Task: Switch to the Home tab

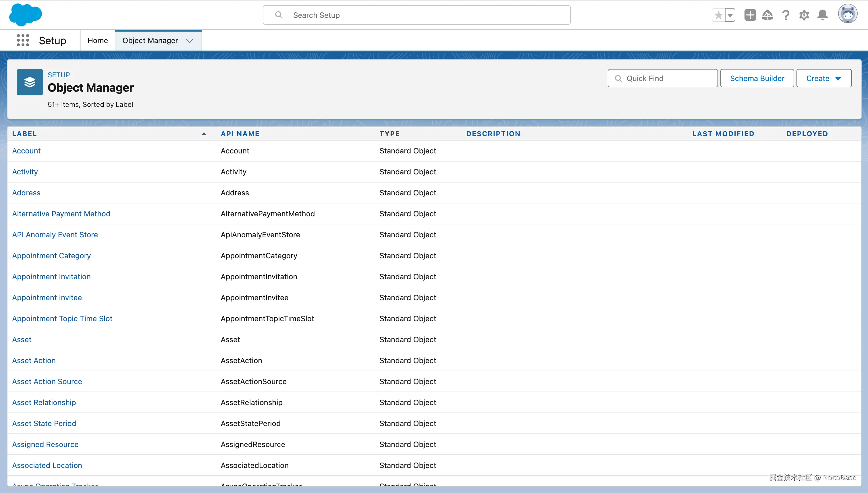Action: pos(97,40)
